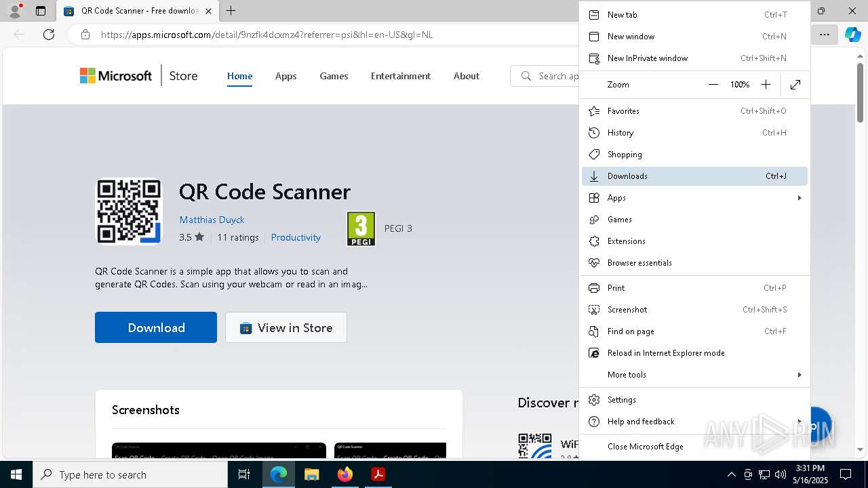
Task: Open Matthias Duyck publisher link
Action: pyautogui.click(x=212, y=220)
